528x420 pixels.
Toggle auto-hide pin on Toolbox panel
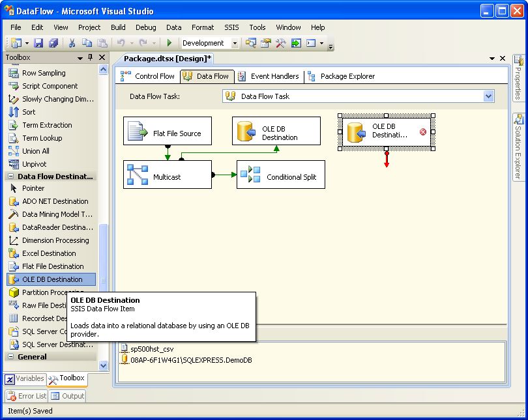90,58
